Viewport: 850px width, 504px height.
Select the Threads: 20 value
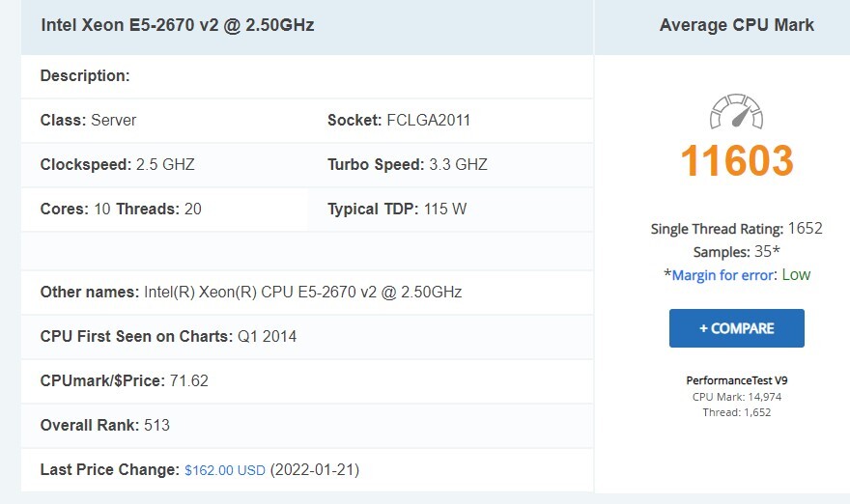[x=158, y=209]
